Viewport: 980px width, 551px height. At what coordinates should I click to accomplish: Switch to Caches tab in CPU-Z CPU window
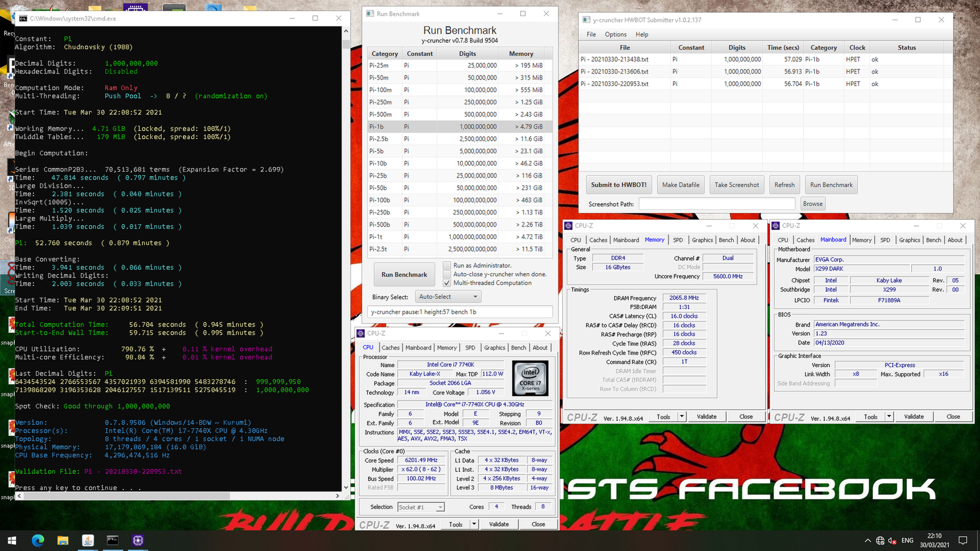click(x=390, y=347)
